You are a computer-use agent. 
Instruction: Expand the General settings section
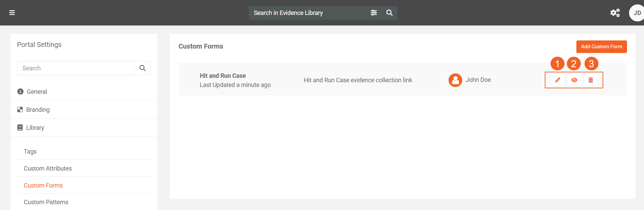(37, 92)
